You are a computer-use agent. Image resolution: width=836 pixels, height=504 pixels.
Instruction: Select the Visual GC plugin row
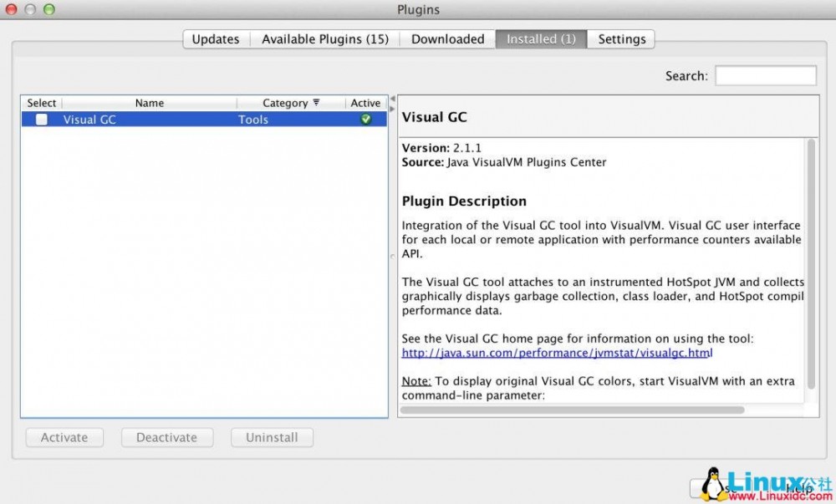[x=167, y=120]
